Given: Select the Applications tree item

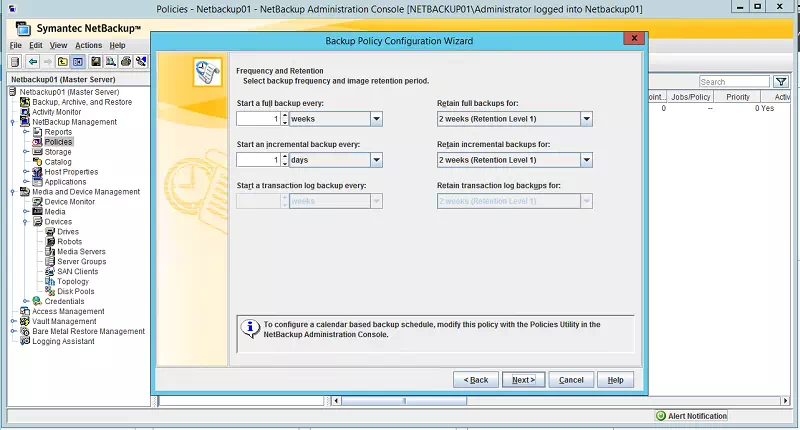Looking at the screenshot, I should 65,182.
